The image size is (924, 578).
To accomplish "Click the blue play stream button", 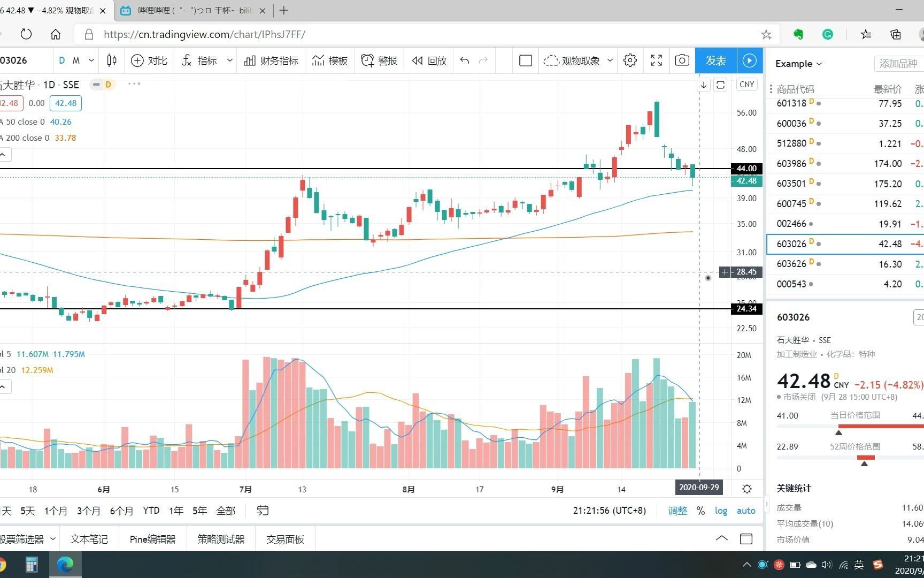I will point(750,60).
